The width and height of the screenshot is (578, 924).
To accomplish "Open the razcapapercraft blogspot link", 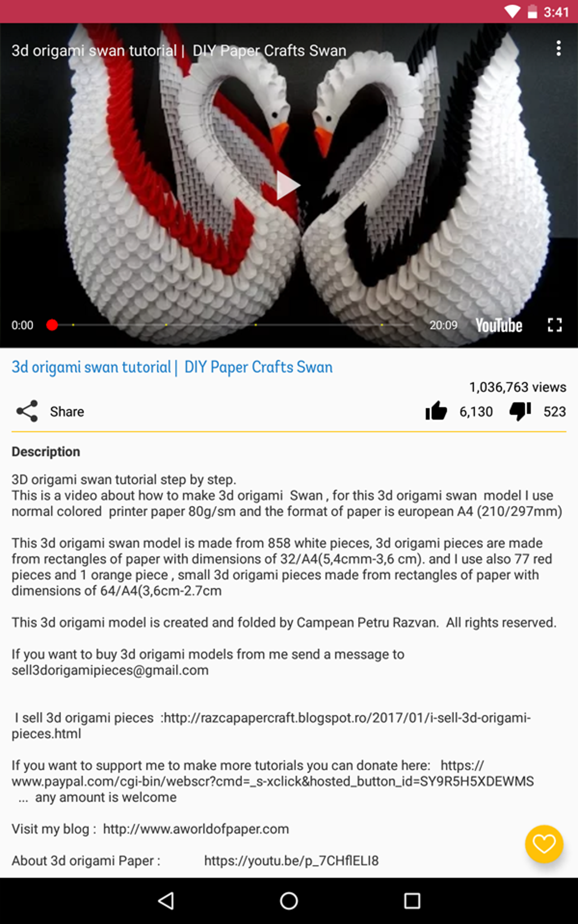I will click(x=271, y=726).
